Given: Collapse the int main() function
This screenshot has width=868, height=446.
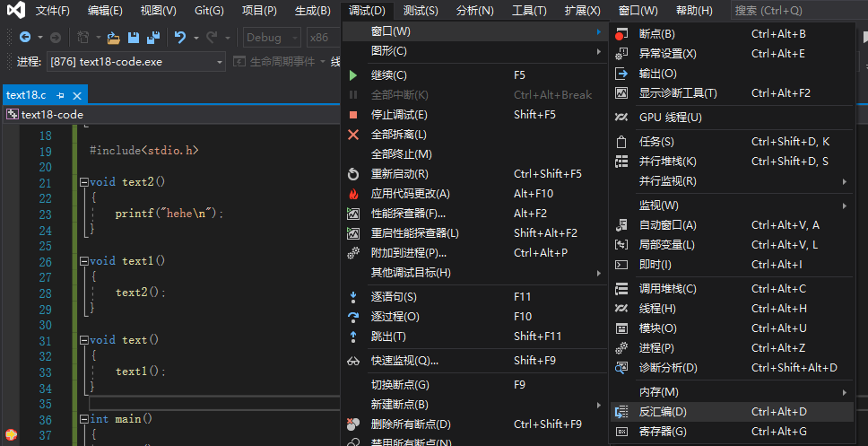Looking at the screenshot, I should (x=84, y=419).
